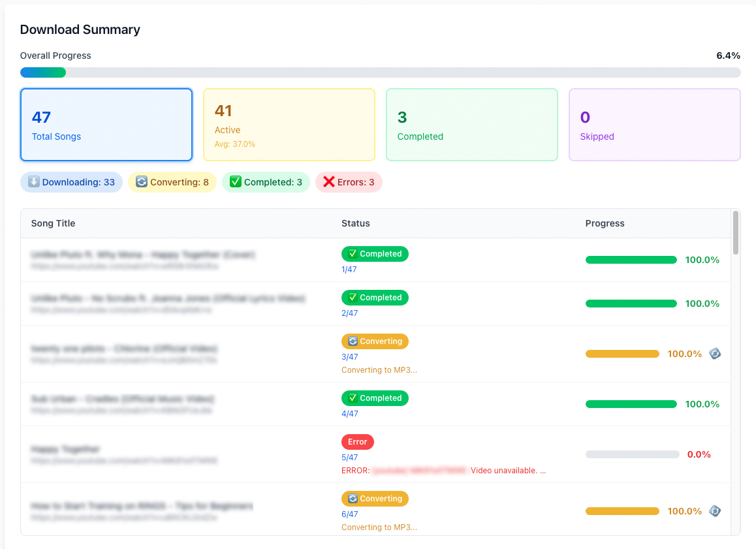Select the Completed: 3 filter chip
The image size is (756, 549).
click(266, 182)
